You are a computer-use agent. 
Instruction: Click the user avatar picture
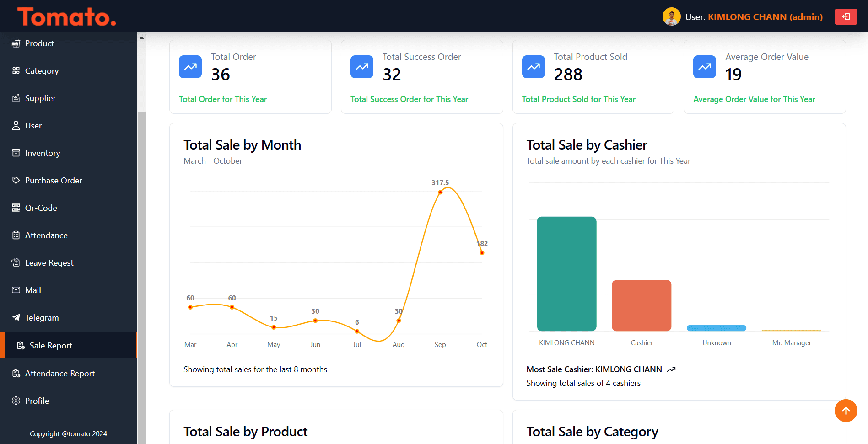click(671, 17)
